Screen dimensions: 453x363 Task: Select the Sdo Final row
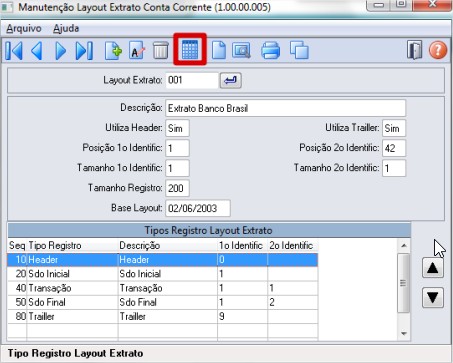point(163,302)
